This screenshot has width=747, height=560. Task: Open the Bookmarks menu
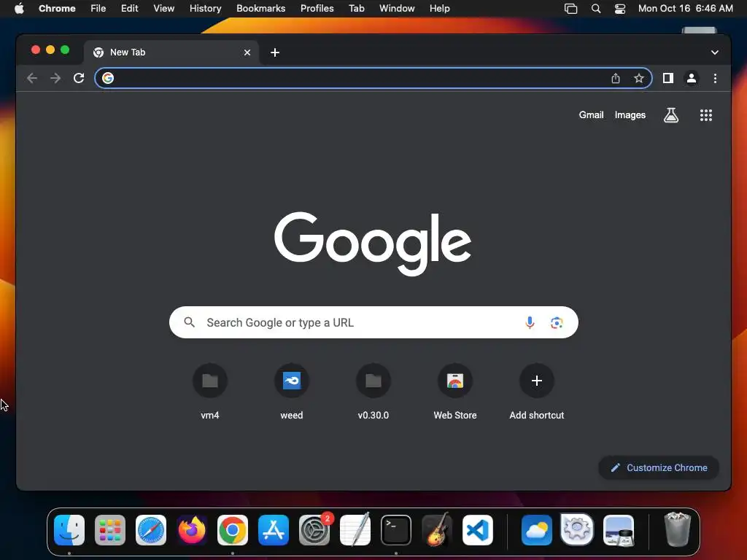tap(261, 8)
